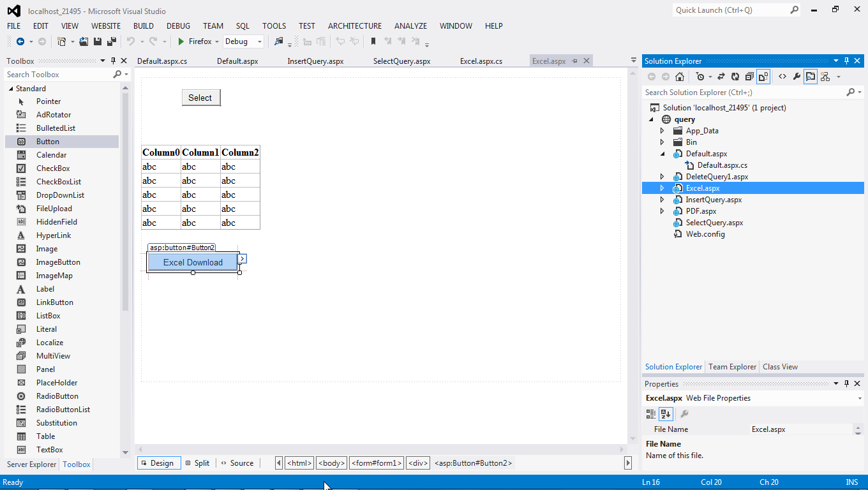Toggle Show All Files in Solution Explorer
The height and width of the screenshot is (490, 868).
pos(764,77)
